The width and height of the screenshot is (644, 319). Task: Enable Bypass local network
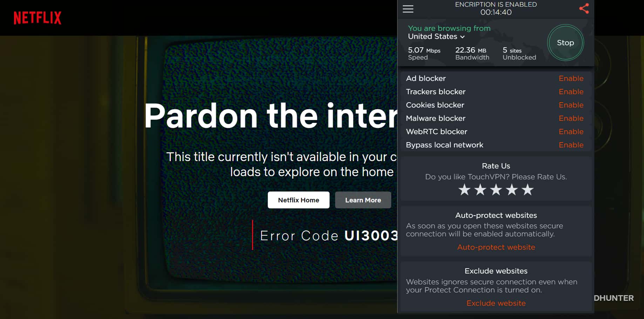(571, 145)
